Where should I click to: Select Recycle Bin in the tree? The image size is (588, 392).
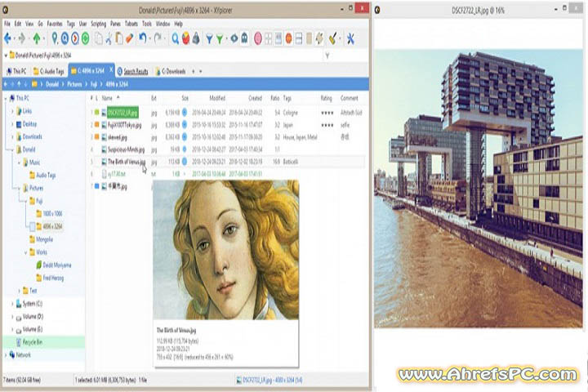pyautogui.click(x=29, y=342)
